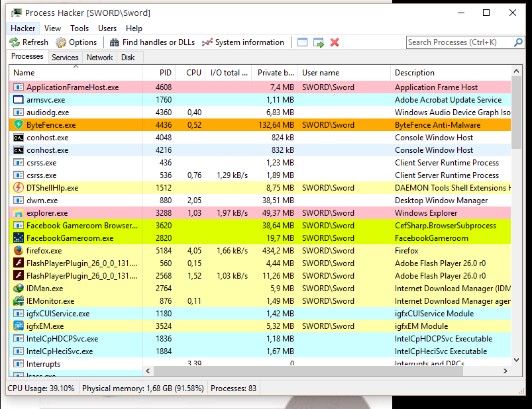Select the igfxCUIService.exe row

point(260,313)
